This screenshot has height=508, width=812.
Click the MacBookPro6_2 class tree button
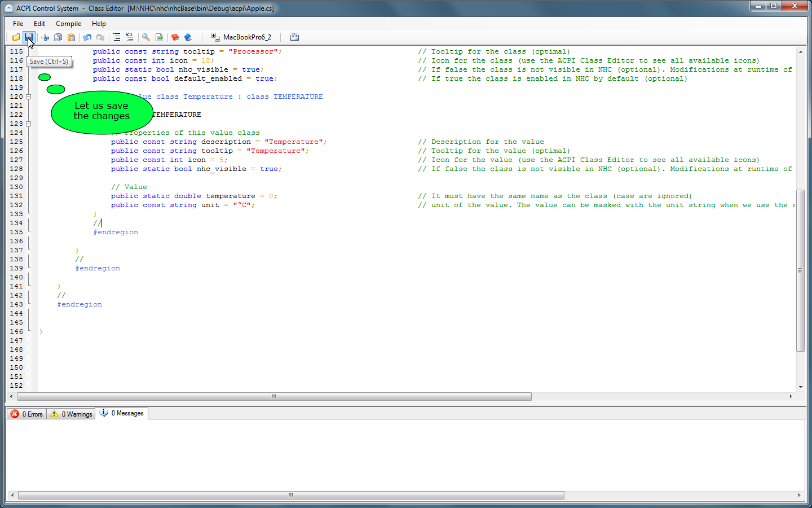[x=241, y=37]
